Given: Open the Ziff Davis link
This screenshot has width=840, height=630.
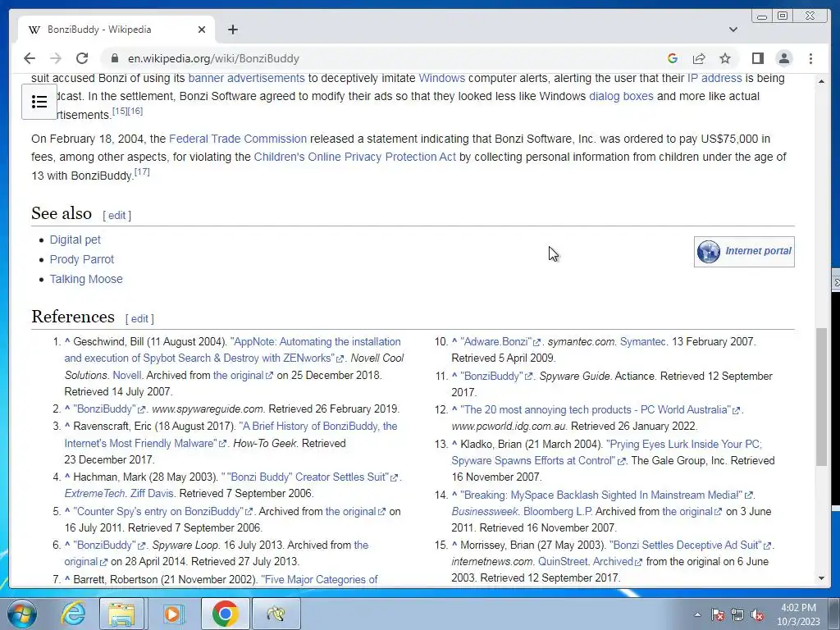Looking at the screenshot, I should coord(152,493).
